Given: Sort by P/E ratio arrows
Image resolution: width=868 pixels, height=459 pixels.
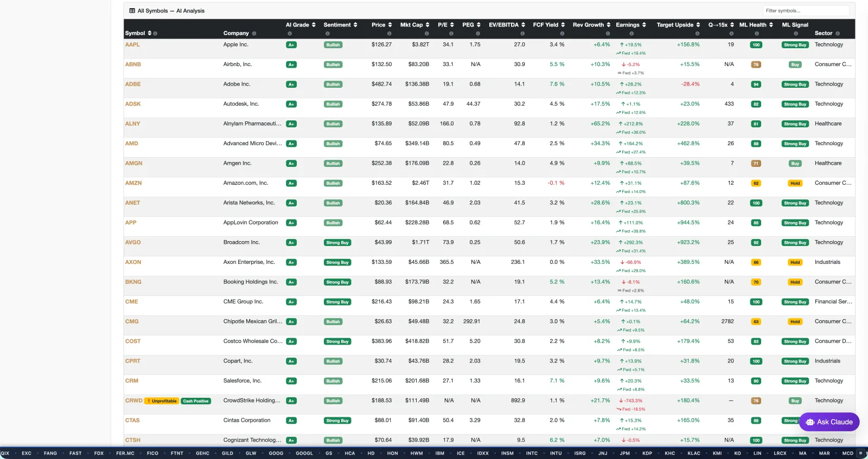Looking at the screenshot, I should [x=452, y=25].
